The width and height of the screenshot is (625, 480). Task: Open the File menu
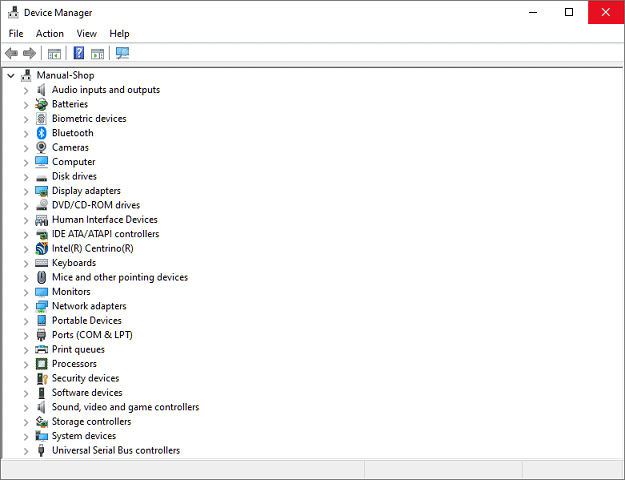[16, 33]
